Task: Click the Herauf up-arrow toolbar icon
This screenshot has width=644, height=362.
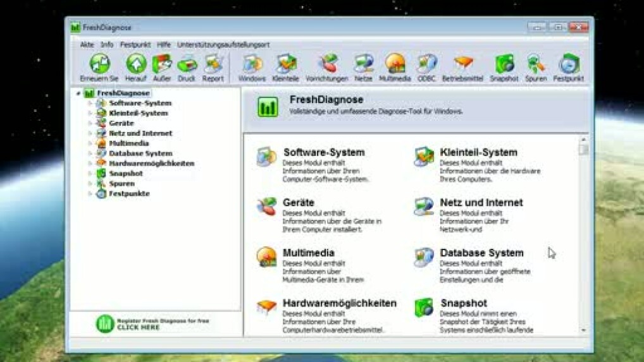Action: click(x=135, y=64)
